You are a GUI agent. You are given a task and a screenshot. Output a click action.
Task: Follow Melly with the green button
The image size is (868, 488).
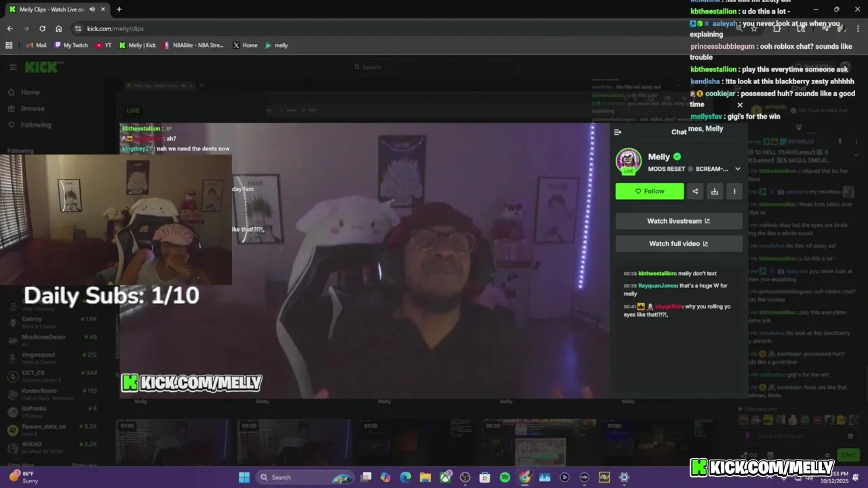coord(650,191)
